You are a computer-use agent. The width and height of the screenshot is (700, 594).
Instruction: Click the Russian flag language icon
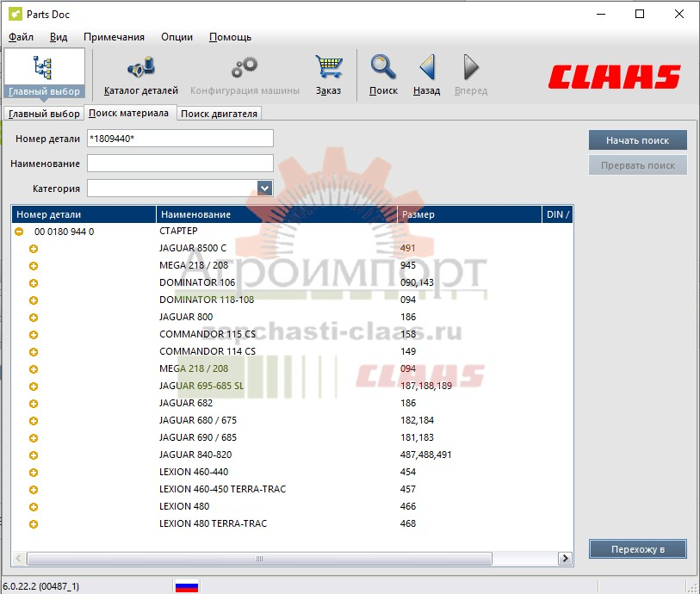(x=187, y=586)
